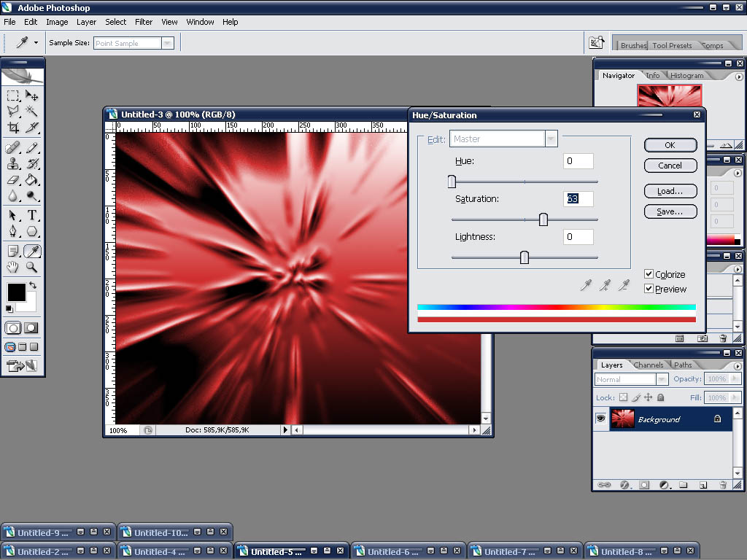Open the Filter menu
Screen dimensions: 747x560
point(144,22)
